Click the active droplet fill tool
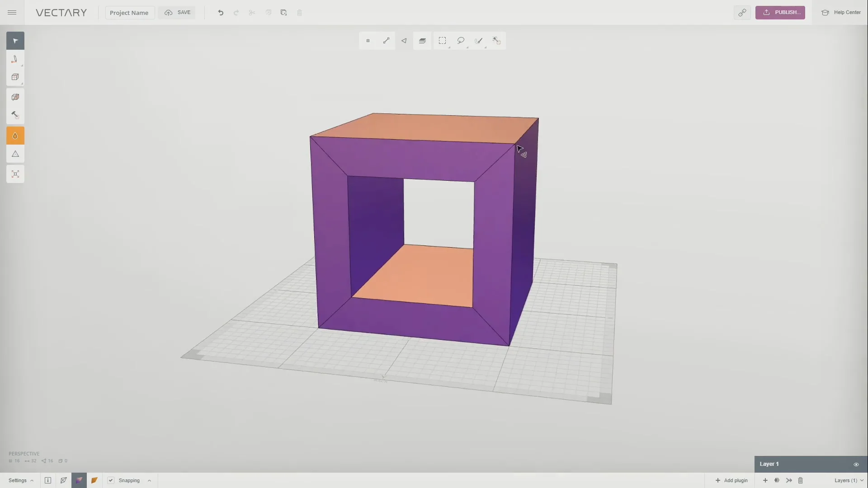 click(15, 135)
